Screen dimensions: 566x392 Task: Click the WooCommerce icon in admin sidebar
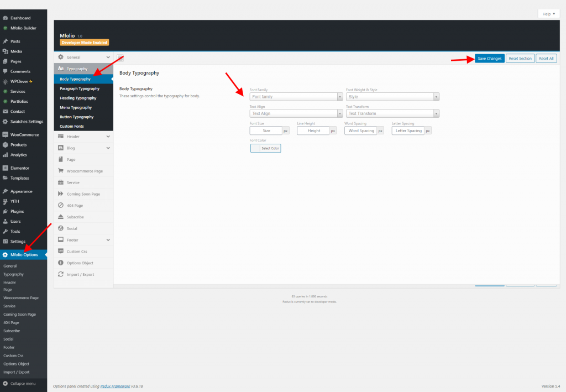5,134
